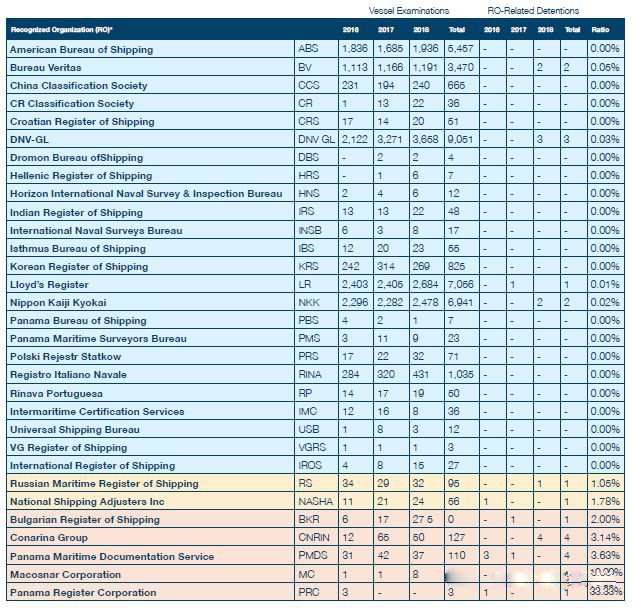Click 'Russian Maritime Register of Shipping' name
633x608 pixels.
coord(104,484)
